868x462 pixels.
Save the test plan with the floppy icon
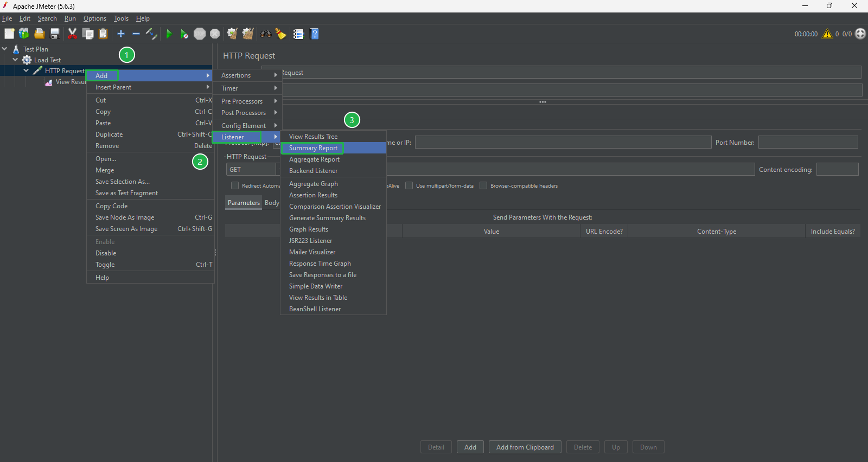55,34
